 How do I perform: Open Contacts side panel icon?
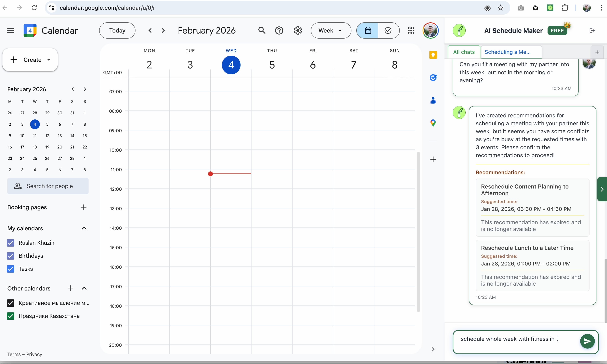tap(433, 100)
